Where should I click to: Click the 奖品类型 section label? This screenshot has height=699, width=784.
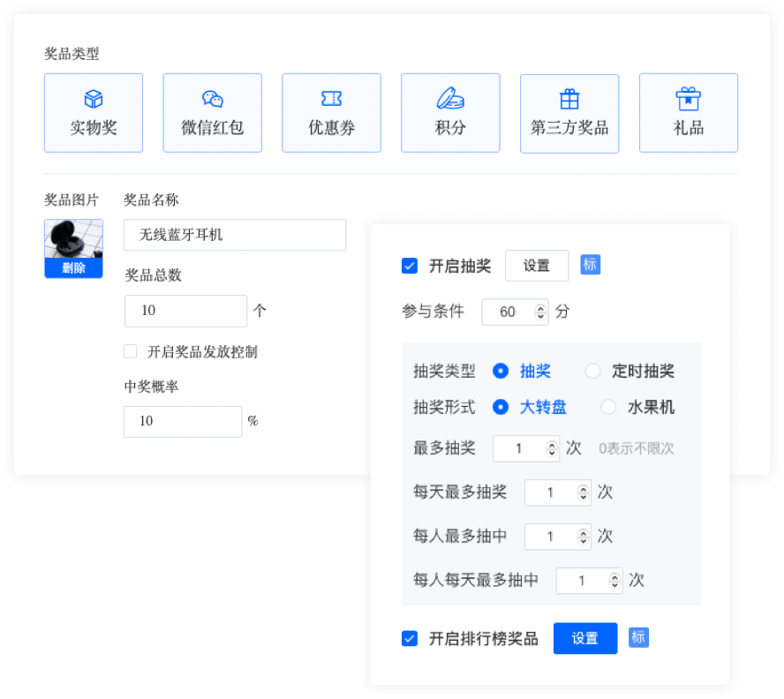click(72, 54)
